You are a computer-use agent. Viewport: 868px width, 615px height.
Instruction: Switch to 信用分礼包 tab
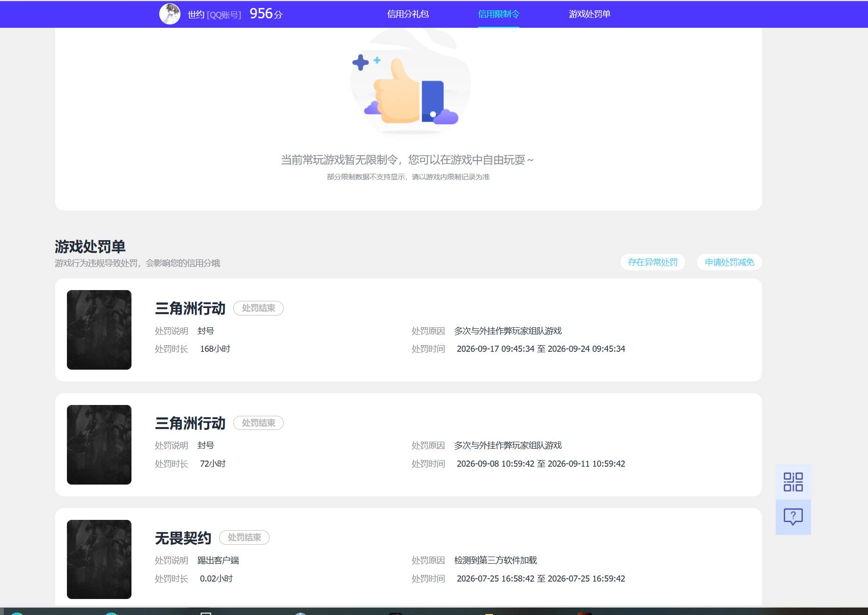[x=408, y=14]
